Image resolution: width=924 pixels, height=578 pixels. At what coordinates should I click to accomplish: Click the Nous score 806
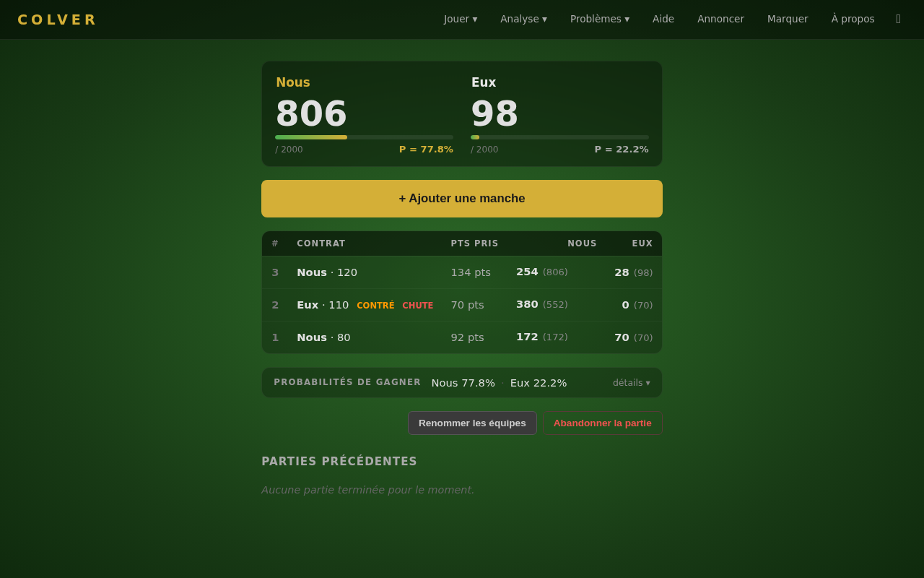pyautogui.click(x=311, y=113)
